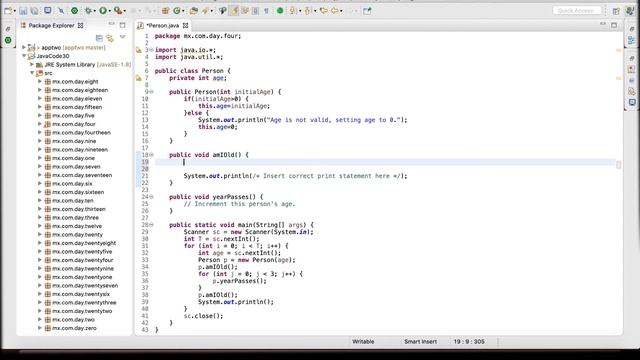The width and height of the screenshot is (640, 360).
Task: Click the Smart Insert status entry
Action: point(420,342)
